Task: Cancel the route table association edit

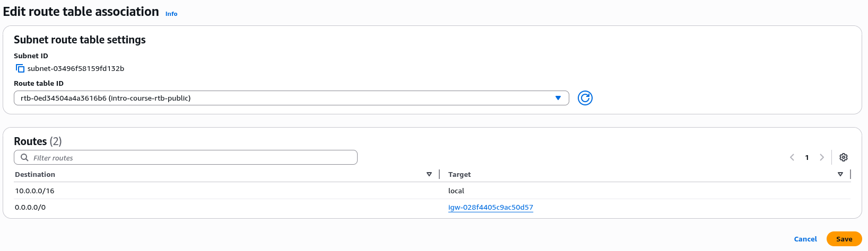Action: tap(805, 239)
